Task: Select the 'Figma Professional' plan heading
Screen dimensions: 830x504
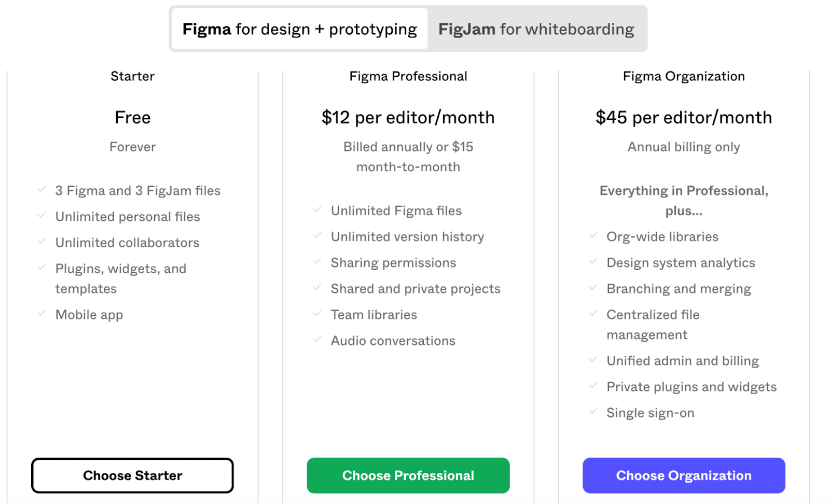Action: pyautogui.click(x=408, y=76)
